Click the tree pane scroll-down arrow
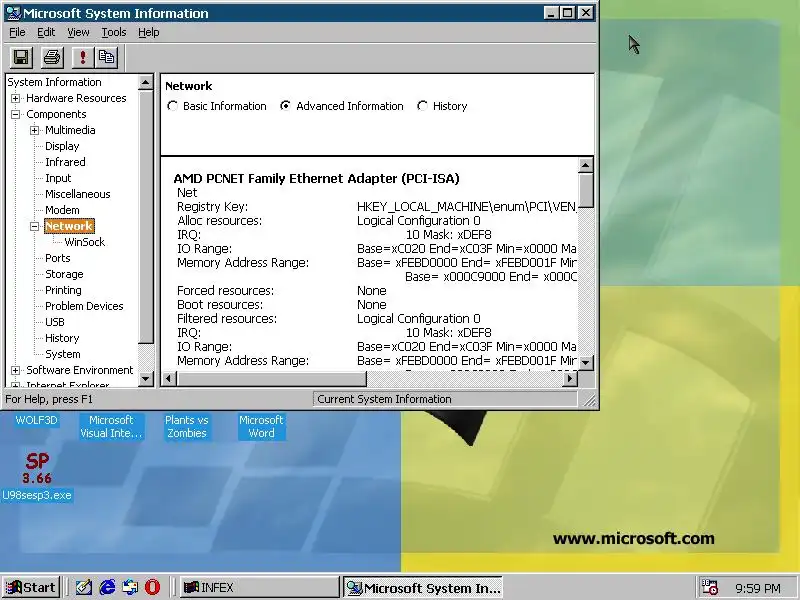The image size is (800, 600). click(x=145, y=379)
